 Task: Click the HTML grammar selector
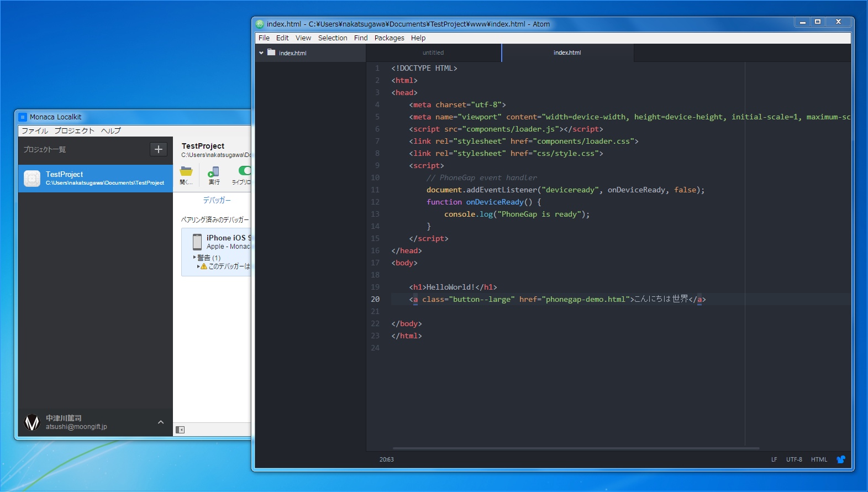[819, 459]
